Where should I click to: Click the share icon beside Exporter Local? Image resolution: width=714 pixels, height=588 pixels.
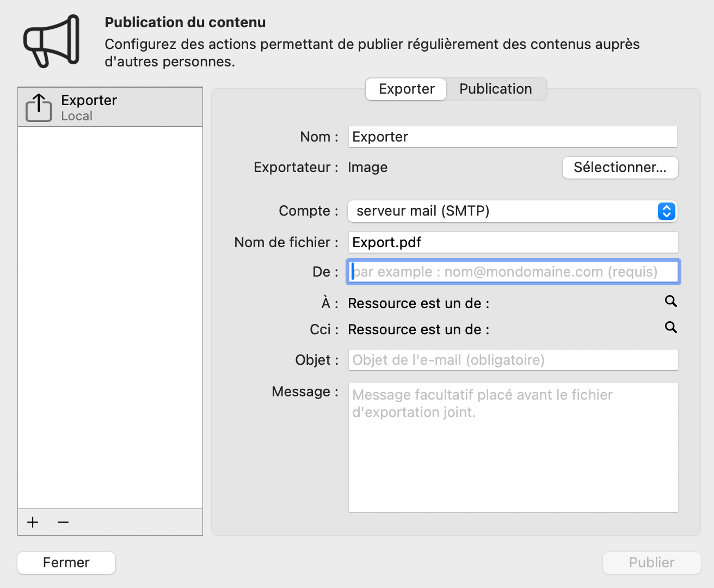pyautogui.click(x=39, y=107)
